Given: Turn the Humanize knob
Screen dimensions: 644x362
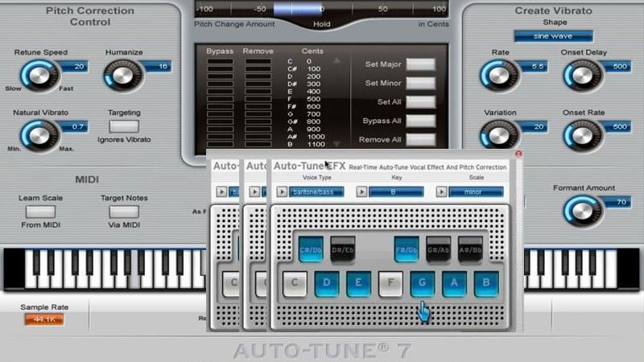Looking at the screenshot, I should (x=123, y=76).
